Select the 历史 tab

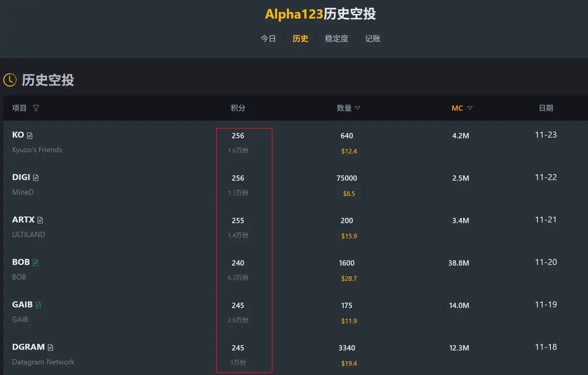pos(300,39)
